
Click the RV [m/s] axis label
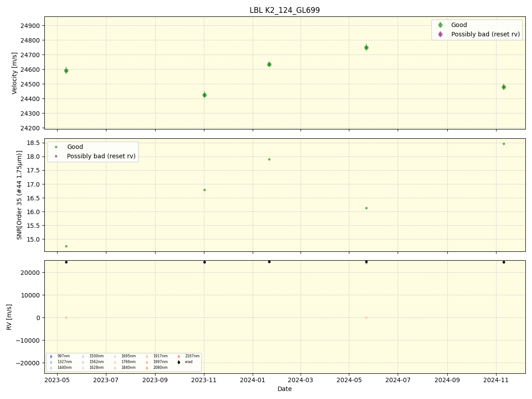[9, 317]
